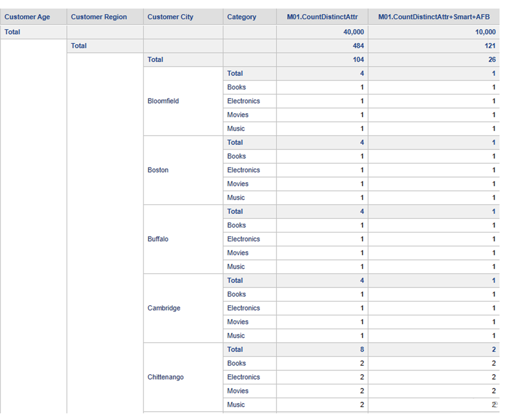The width and height of the screenshot is (526, 420).
Task: Select the Customer Region column header
Action: pos(99,17)
